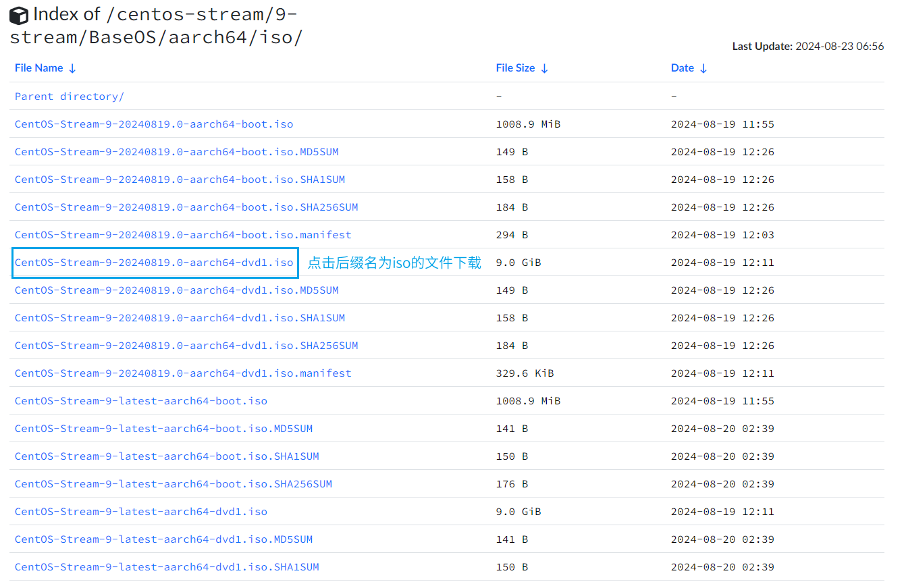904x588 pixels.
Task: Open latest dvd1.iso.SHA1SUM file
Action: click(167, 567)
